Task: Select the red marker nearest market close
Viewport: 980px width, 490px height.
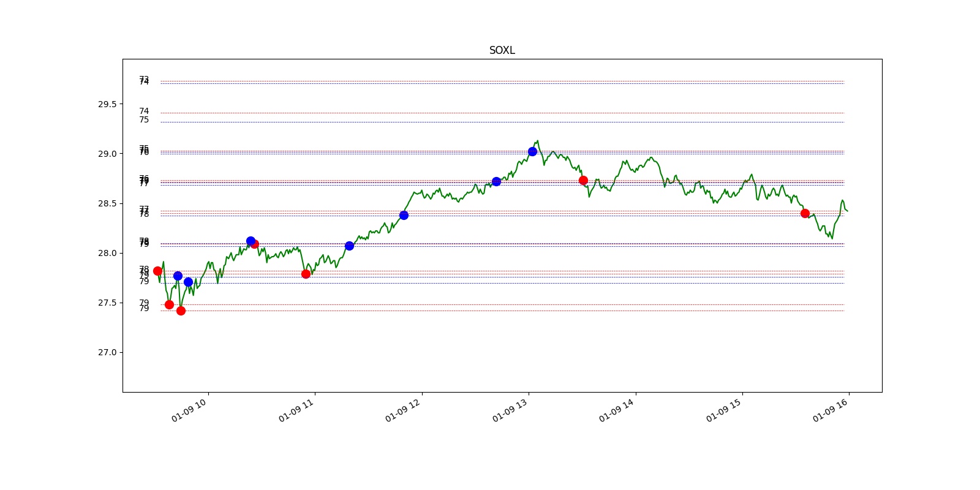Action: tap(805, 213)
